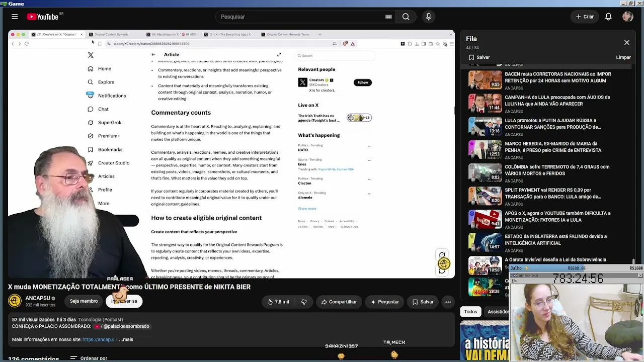
Task: Follow the https://ancap.su link
Action: click(100, 339)
